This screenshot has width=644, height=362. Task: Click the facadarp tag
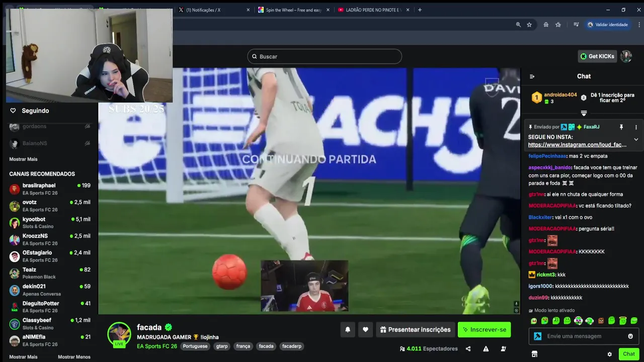pyautogui.click(x=292, y=346)
